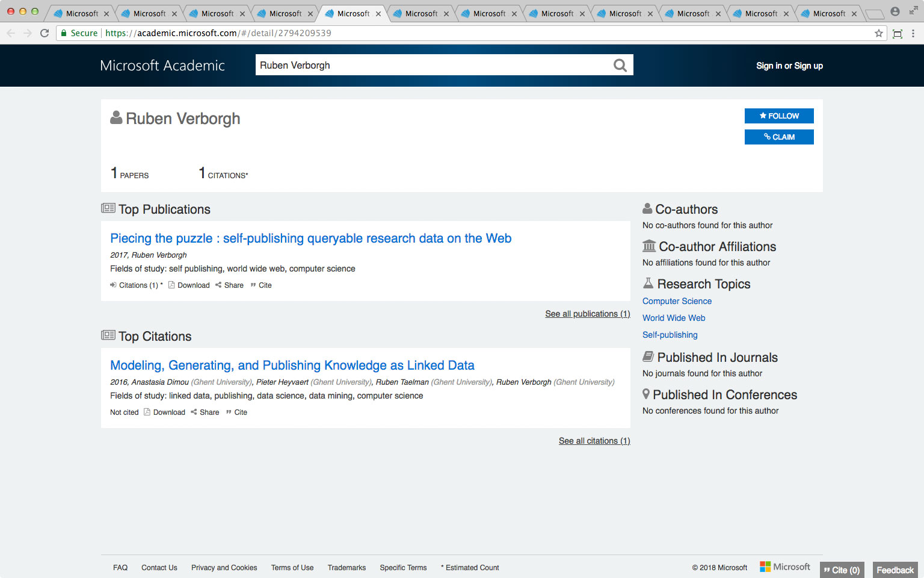This screenshot has height=578, width=924.
Task: Download the Linked Data paper
Action: pyautogui.click(x=164, y=412)
